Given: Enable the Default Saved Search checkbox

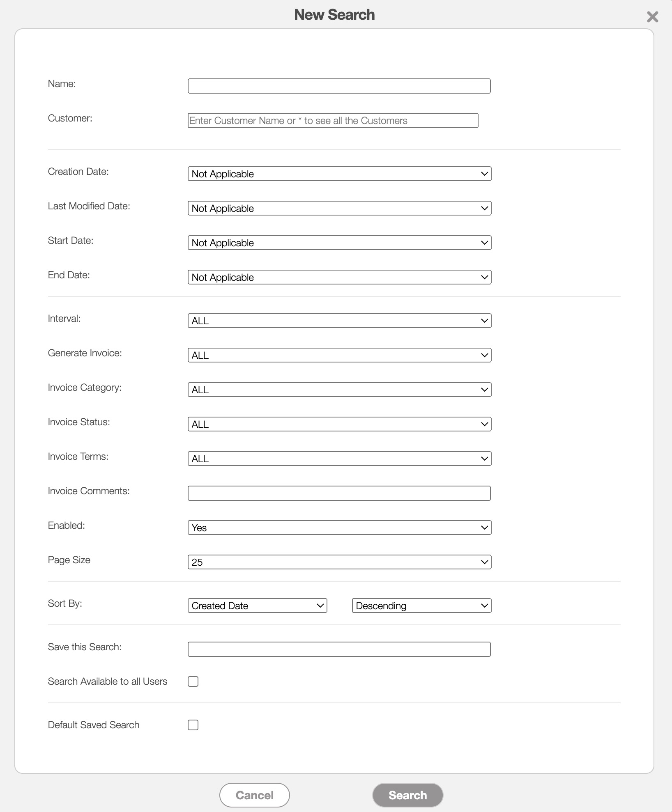Looking at the screenshot, I should [193, 725].
